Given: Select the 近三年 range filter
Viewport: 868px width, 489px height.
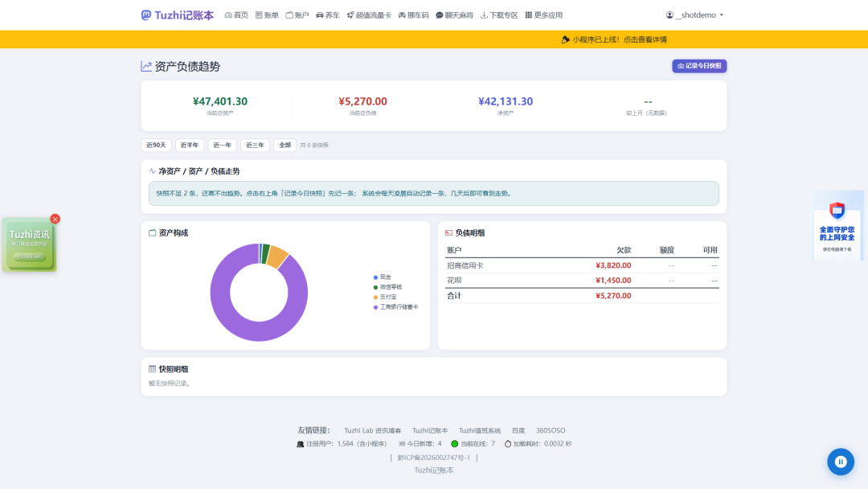Looking at the screenshot, I should (x=255, y=145).
